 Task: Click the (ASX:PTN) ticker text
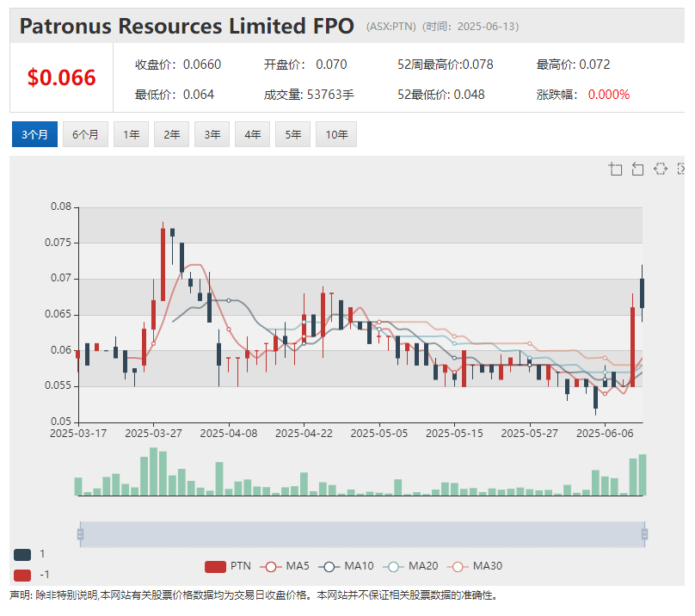[391, 27]
